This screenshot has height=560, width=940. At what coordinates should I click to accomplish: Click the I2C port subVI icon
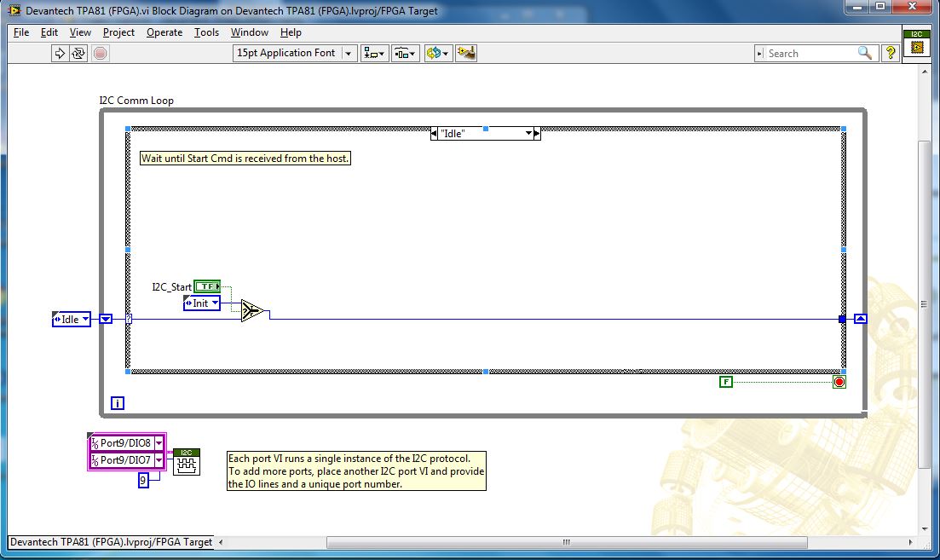(187, 462)
